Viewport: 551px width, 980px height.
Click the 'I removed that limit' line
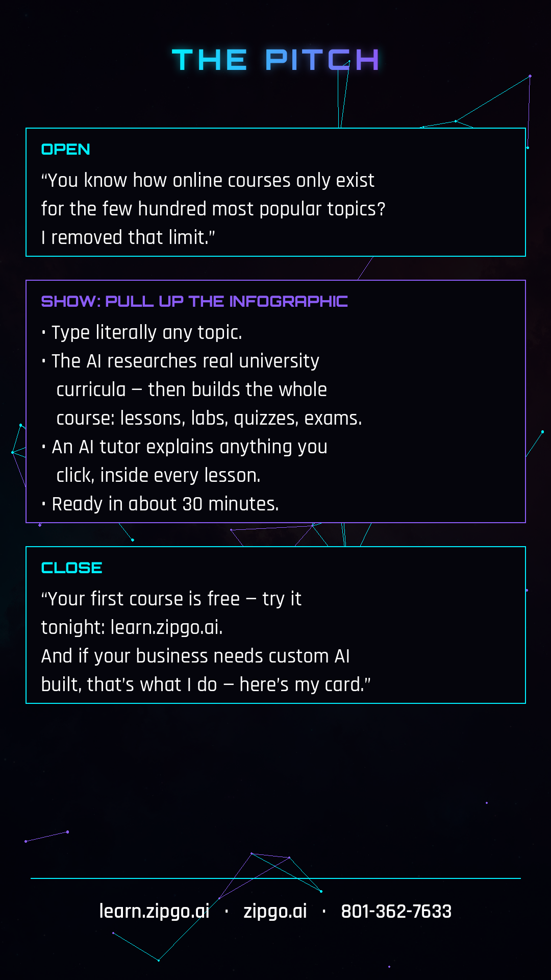click(x=128, y=237)
